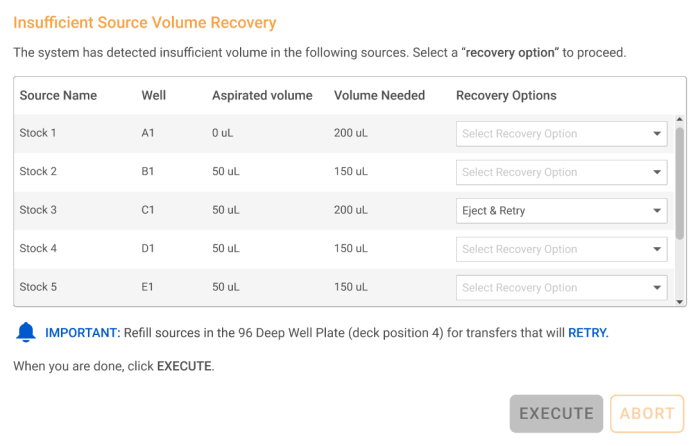Screen dimensions: 700x446
Task: Click the Stock 5 row name
Action: point(39,288)
